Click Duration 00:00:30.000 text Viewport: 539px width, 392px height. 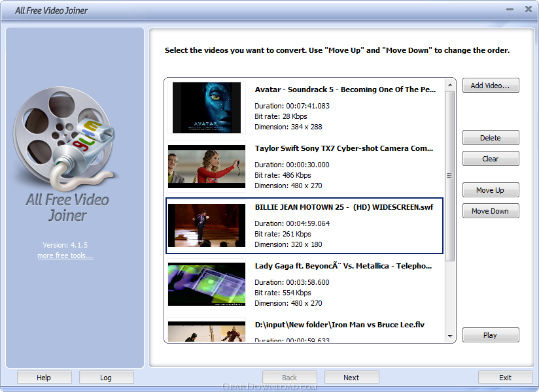(292, 165)
